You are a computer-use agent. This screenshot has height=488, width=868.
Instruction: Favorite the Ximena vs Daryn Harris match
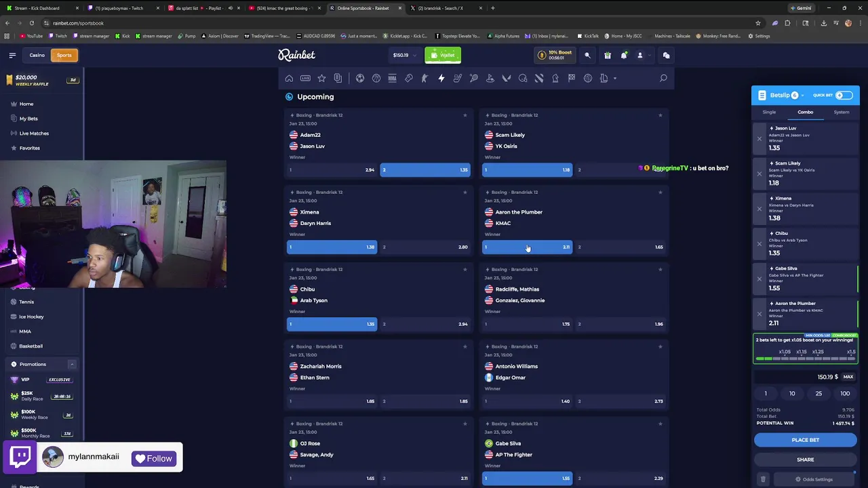(465, 192)
